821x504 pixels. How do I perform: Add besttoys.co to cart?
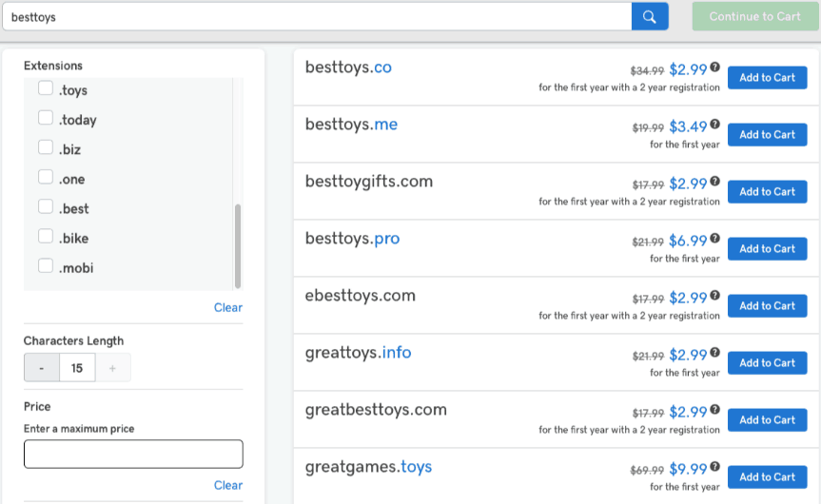coord(767,78)
